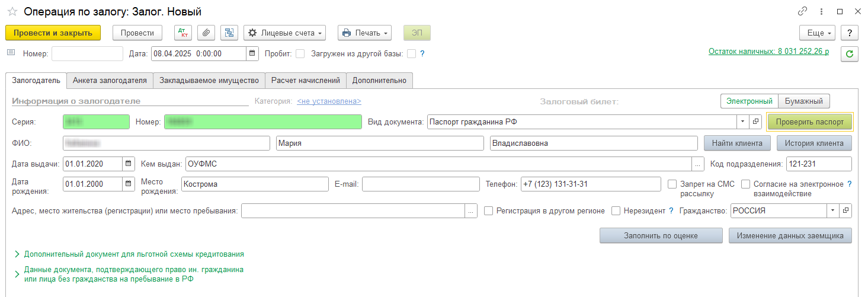
Task: Click help mark near Загружен из другой базы
Action: 422,53
